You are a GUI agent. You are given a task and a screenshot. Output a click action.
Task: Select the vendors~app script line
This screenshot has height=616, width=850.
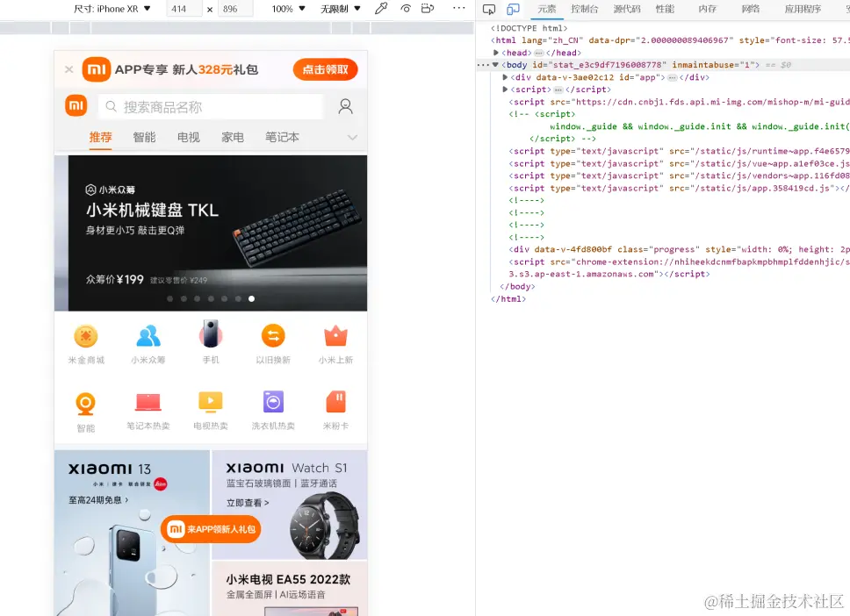pos(679,175)
